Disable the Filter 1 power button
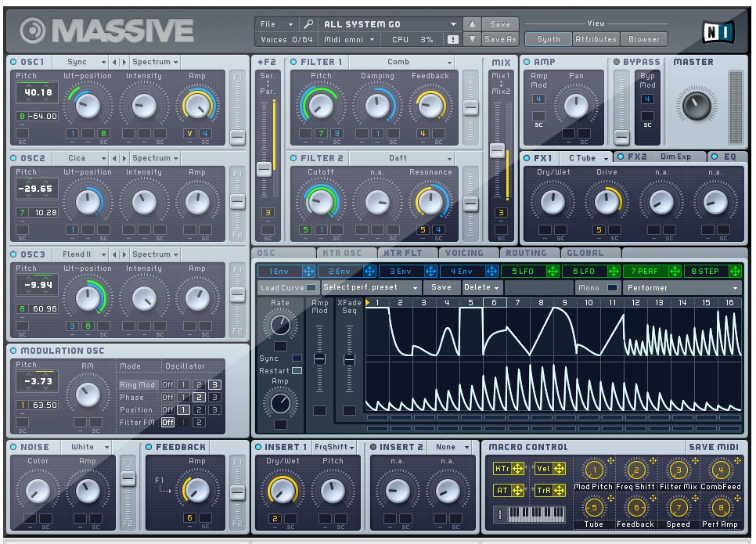Image resolution: width=756 pixels, height=544 pixels. [x=293, y=62]
